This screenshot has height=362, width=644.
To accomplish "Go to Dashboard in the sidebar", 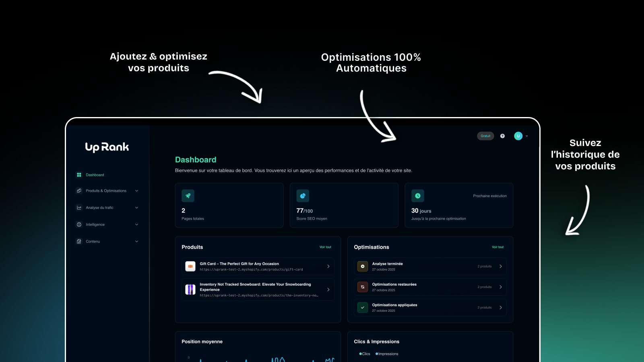I will pos(95,175).
